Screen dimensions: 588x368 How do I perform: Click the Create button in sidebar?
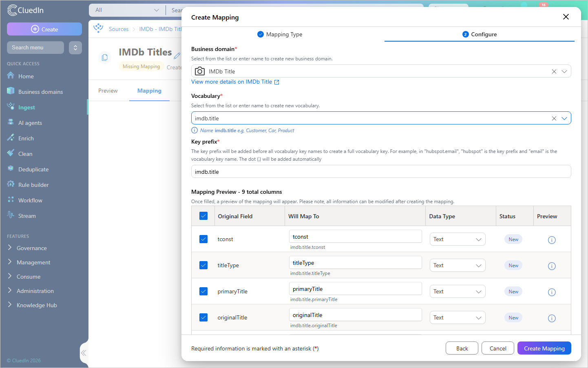point(44,29)
